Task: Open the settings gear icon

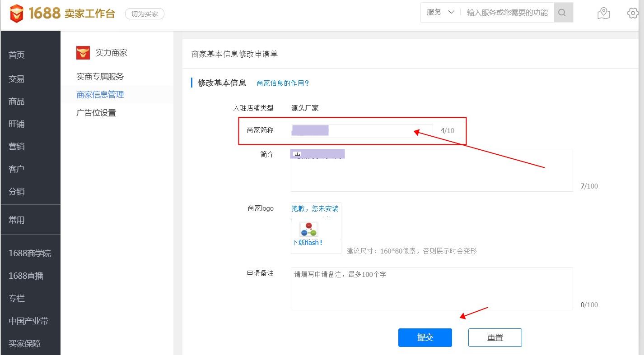Action: pos(633,13)
